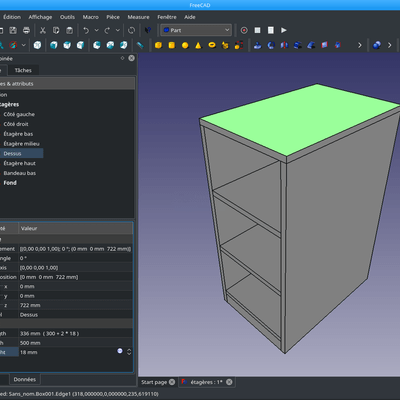Click the Extrude tool icon
400x400 pixels.
pyautogui.click(x=257, y=45)
